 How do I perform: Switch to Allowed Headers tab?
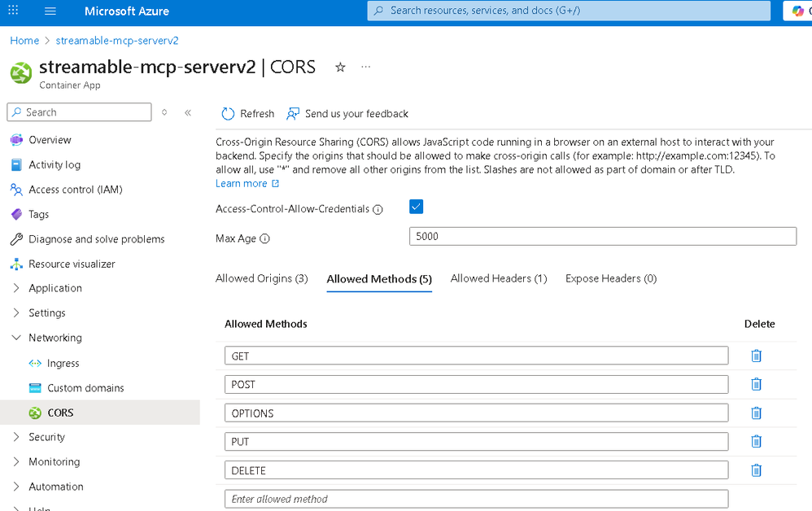pos(498,278)
